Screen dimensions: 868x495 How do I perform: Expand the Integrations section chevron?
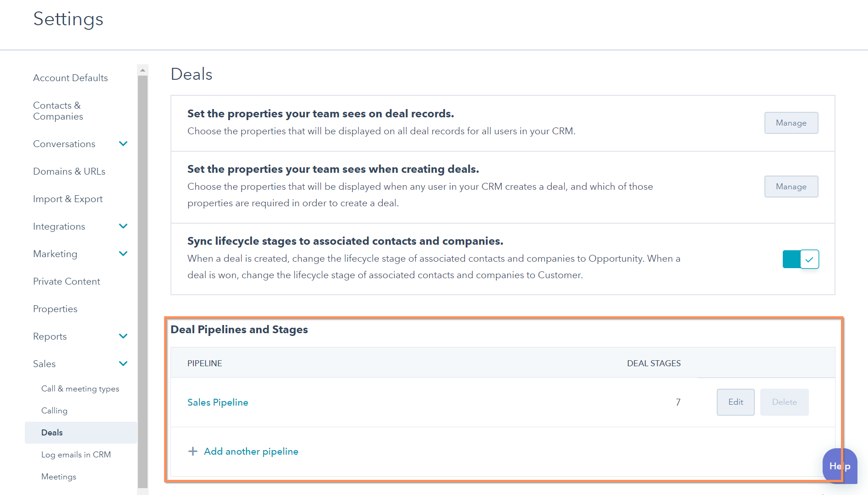click(123, 226)
